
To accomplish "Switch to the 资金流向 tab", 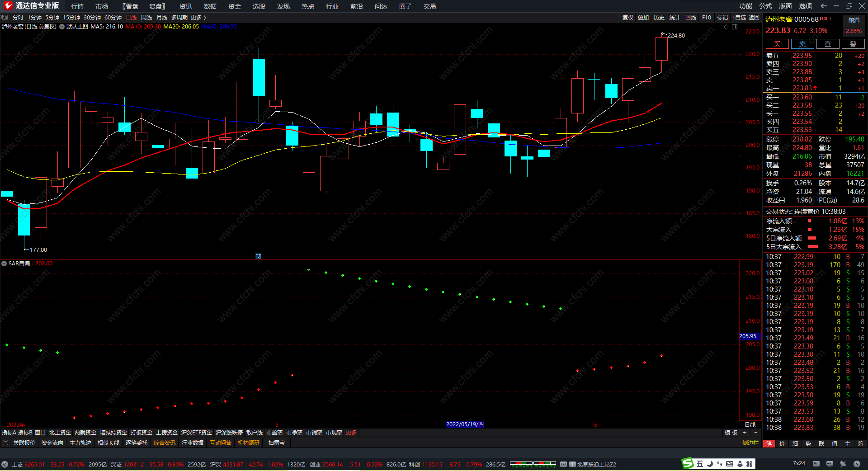I will click(52, 443).
